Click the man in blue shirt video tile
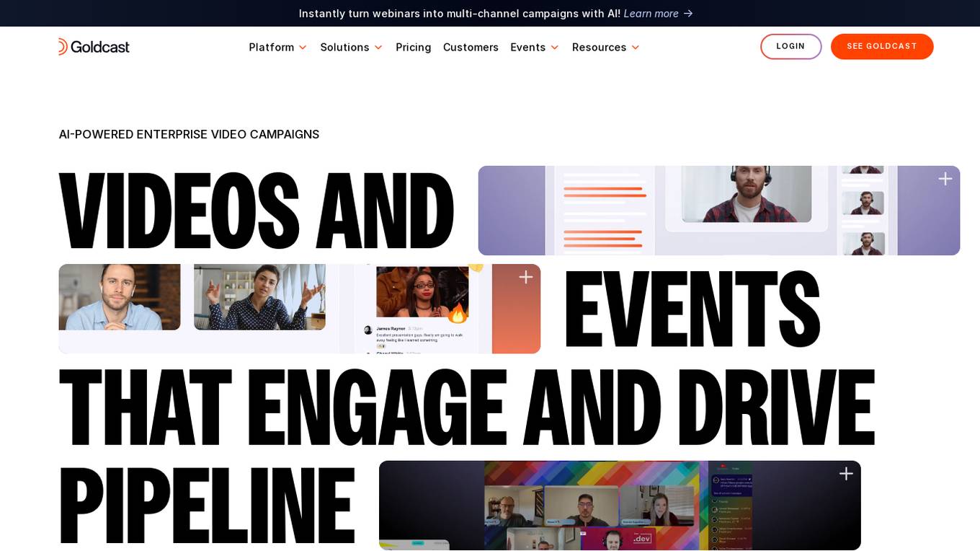980x551 pixels. pyautogui.click(x=120, y=297)
